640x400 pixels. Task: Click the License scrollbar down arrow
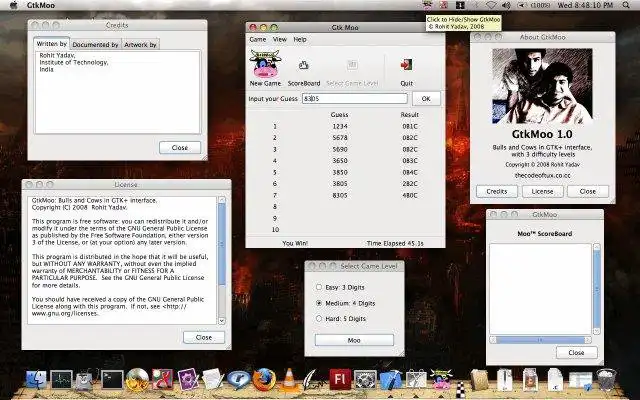point(222,321)
